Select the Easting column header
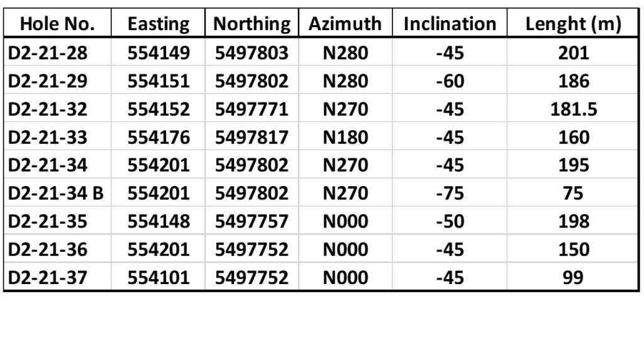 pyautogui.click(x=158, y=24)
